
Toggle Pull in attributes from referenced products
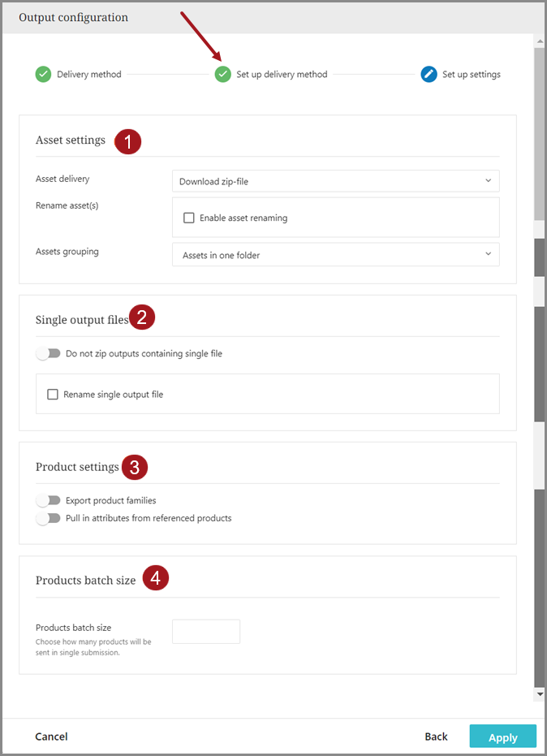[x=49, y=518]
